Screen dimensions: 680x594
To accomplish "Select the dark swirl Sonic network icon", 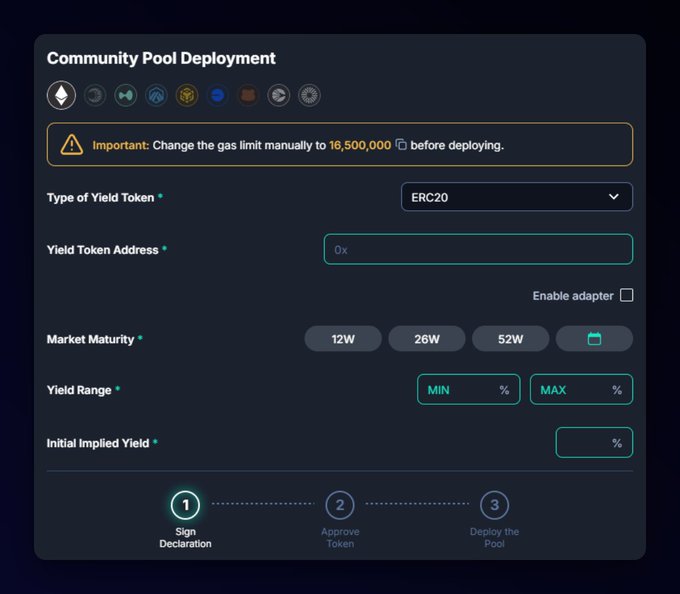I will click(95, 96).
